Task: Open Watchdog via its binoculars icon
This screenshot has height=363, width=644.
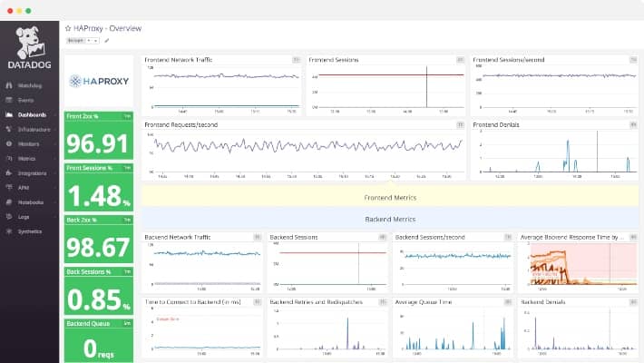Action: point(9,85)
